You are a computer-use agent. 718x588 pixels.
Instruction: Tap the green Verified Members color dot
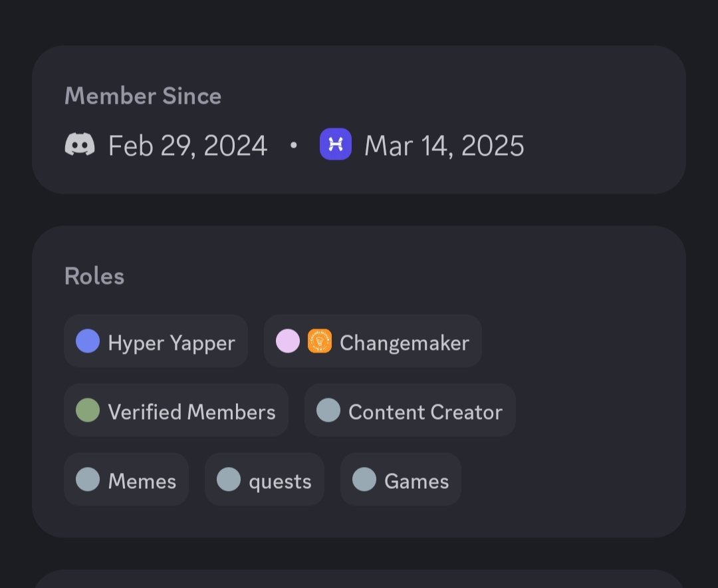[88, 410]
